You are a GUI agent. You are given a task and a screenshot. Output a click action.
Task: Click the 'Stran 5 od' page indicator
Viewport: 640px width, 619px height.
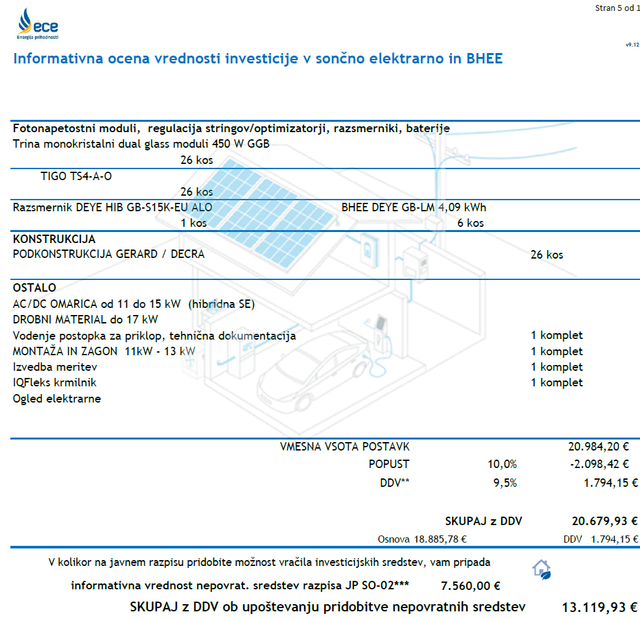617,8
